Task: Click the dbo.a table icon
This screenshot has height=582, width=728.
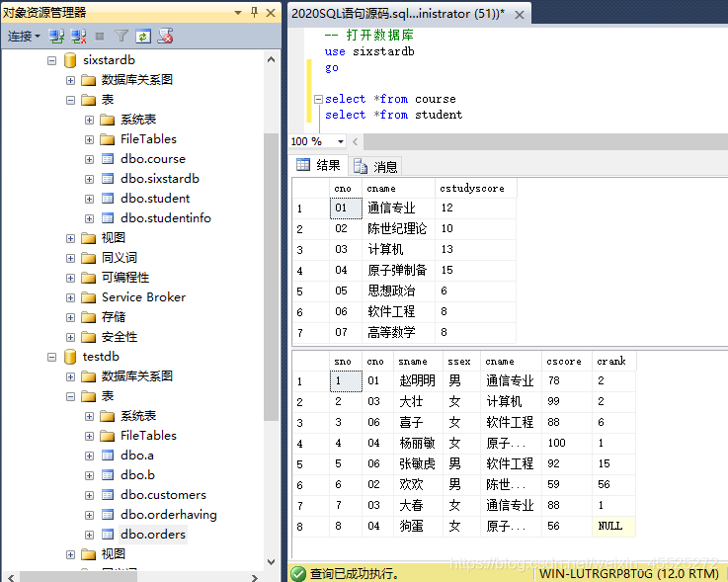Action: click(108, 456)
